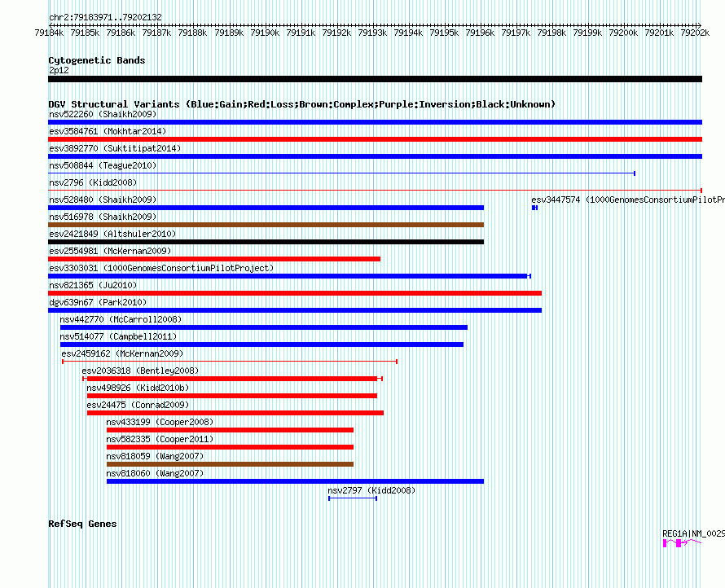Image resolution: width=725 pixels, height=588 pixels.
Task: Click the 2p12 band label
Action: pyautogui.click(x=59, y=70)
